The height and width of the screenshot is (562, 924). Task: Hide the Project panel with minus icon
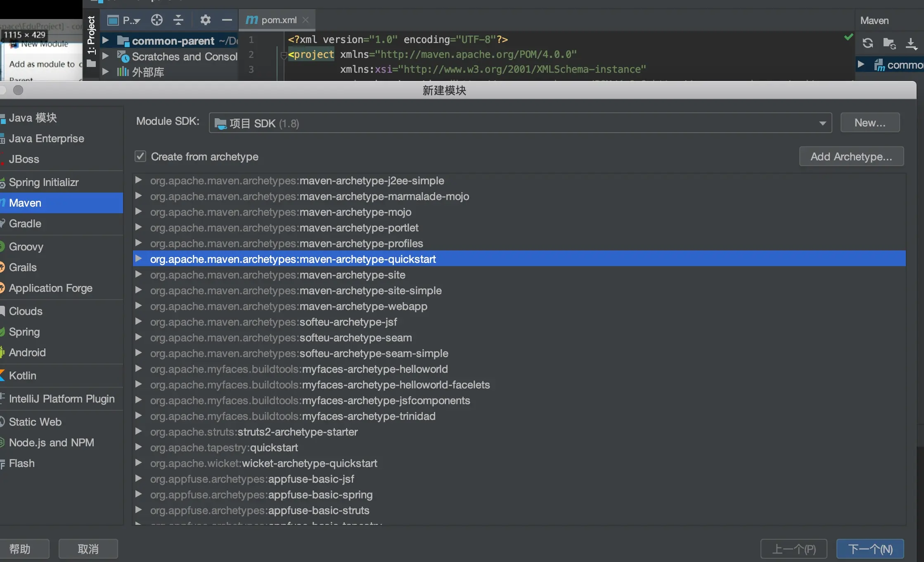click(x=227, y=20)
